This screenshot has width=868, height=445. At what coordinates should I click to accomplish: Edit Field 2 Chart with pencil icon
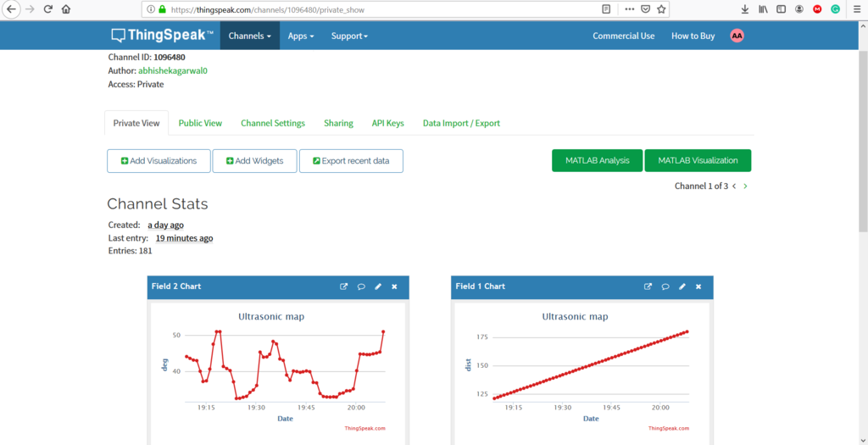(378, 286)
